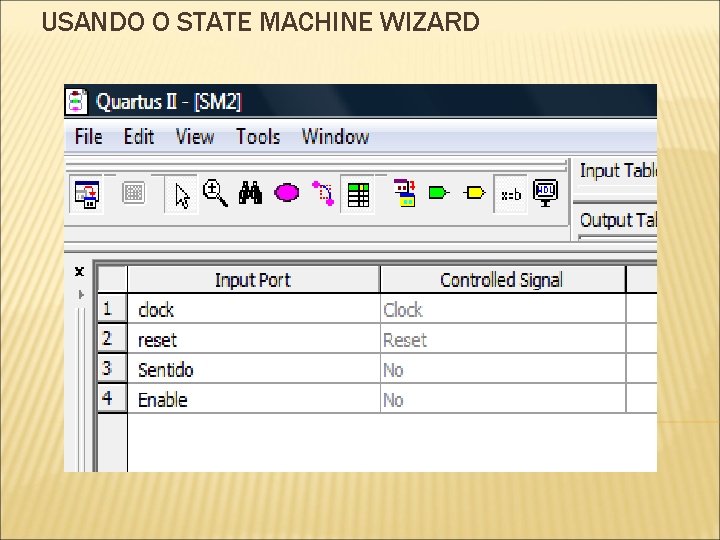The image size is (720, 540).
Task: Click the 'Quartus II - [SM2]' window title
Action: [x=169, y=101]
